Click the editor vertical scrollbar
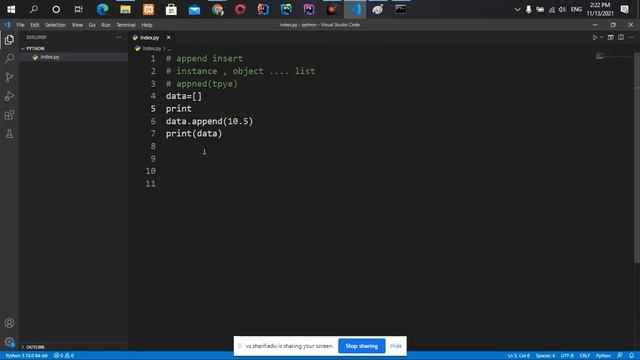Viewport: 640px width, 360px height. [637, 158]
